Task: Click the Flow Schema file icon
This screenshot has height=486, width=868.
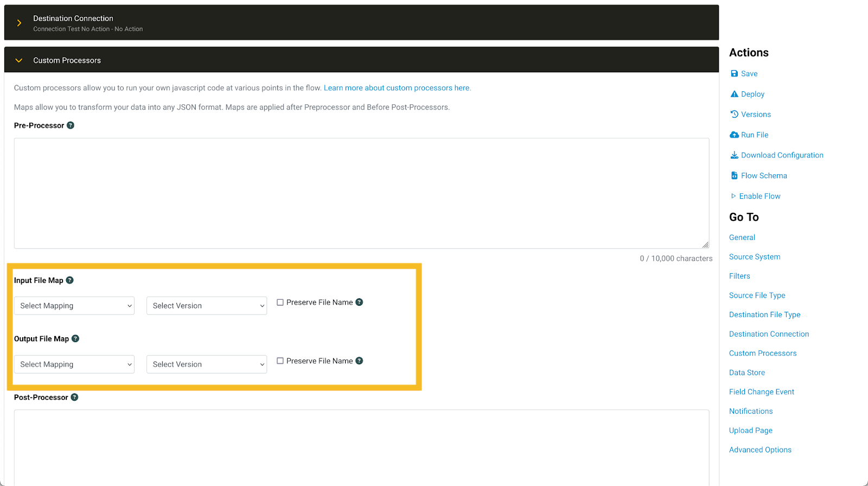Action: point(734,175)
